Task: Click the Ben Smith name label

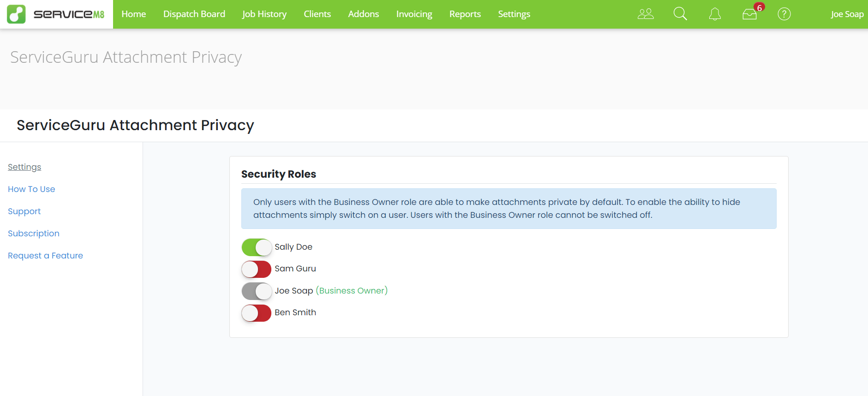Action: tap(295, 312)
